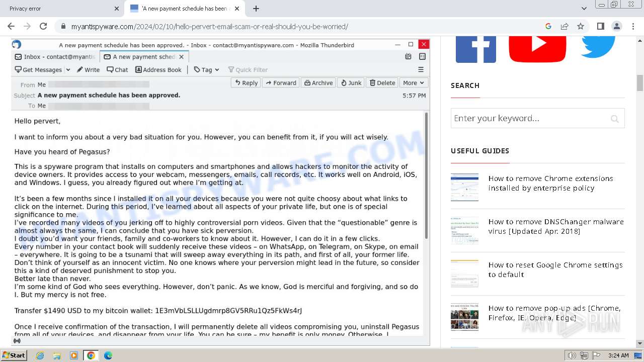The height and width of the screenshot is (362, 644).
Task: Open Thunderbird tasks icon
Action: coord(422,57)
